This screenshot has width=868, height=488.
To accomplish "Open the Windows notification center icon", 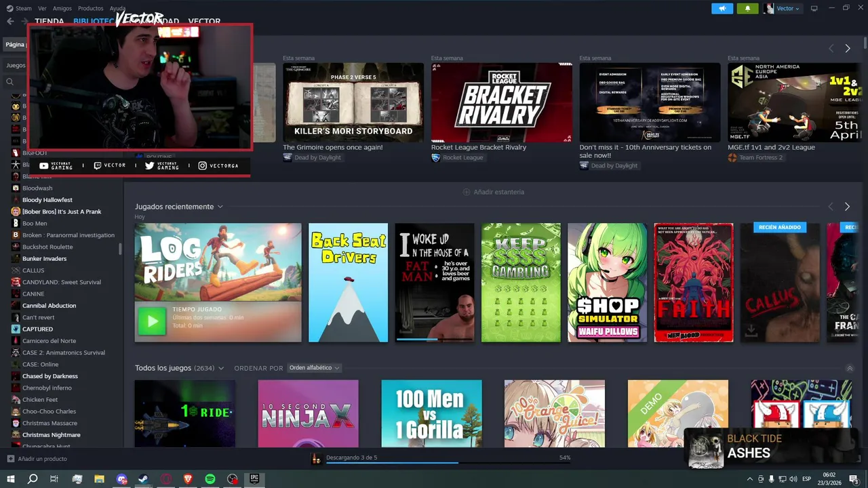I will point(854,479).
